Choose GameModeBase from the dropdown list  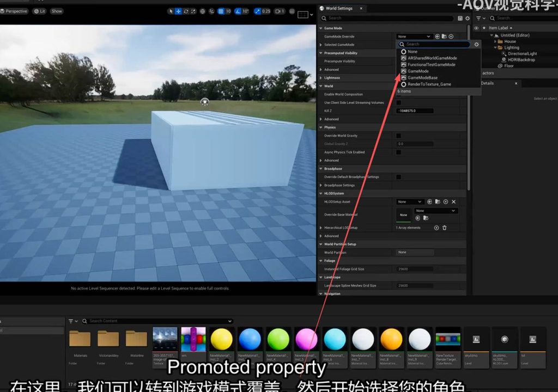pyautogui.click(x=422, y=78)
